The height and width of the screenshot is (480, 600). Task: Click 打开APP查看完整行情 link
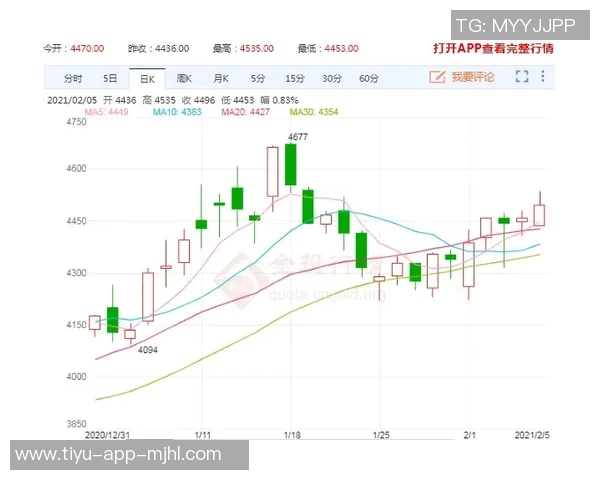tap(493, 49)
